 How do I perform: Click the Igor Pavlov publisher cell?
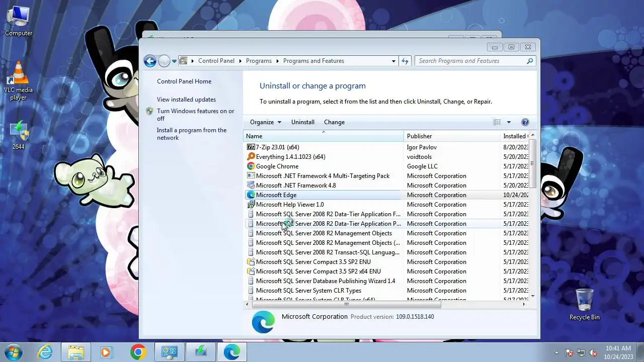coord(422,147)
